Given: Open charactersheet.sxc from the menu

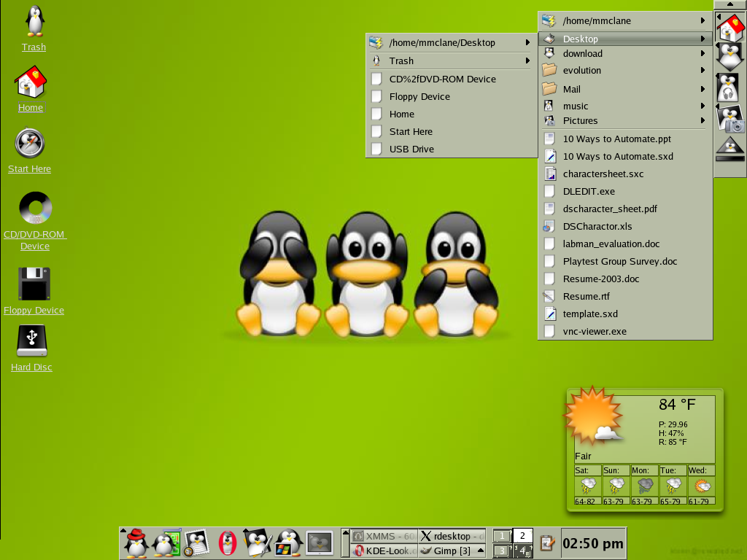Looking at the screenshot, I should pyautogui.click(x=625, y=174).
